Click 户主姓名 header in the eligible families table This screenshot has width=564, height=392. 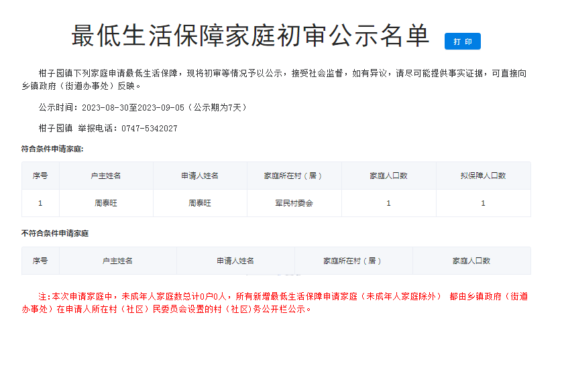click(106, 176)
